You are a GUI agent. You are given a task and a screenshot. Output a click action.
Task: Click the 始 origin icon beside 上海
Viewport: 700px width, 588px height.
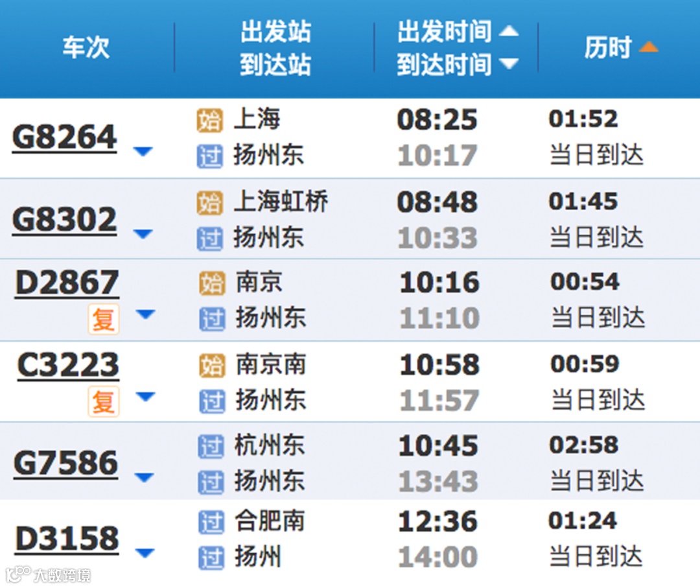[209, 121]
